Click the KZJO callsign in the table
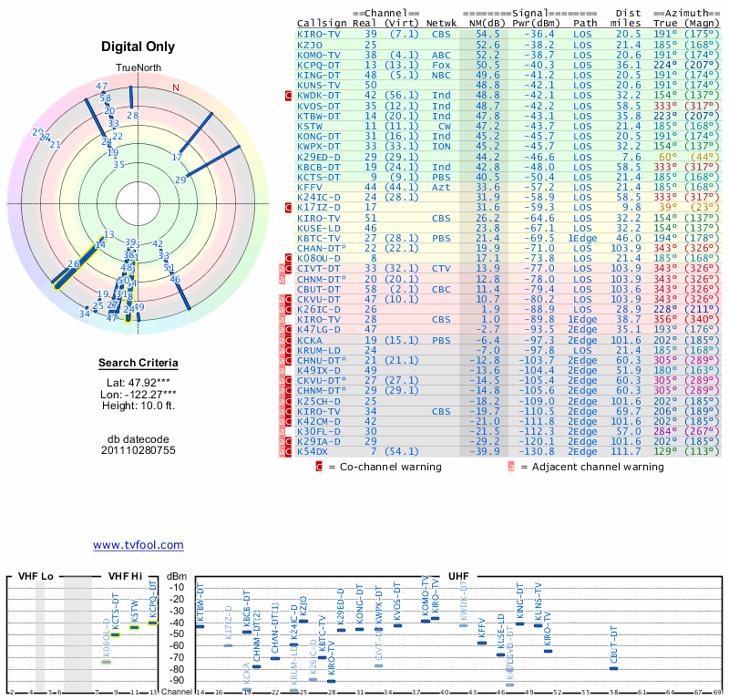This screenshot has height=700, width=729. (x=311, y=44)
